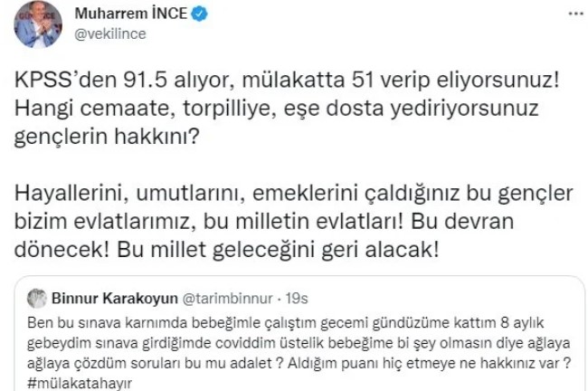This screenshot has height=391, width=588.
Task: Click Binnur Karakoyun's small avatar
Action: [x=36, y=297]
